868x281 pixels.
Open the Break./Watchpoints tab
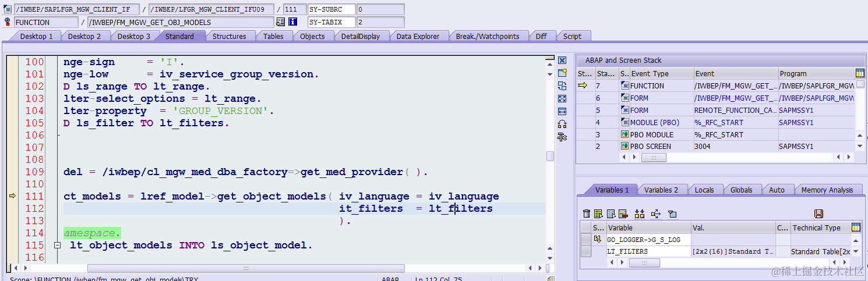click(488, 36)
